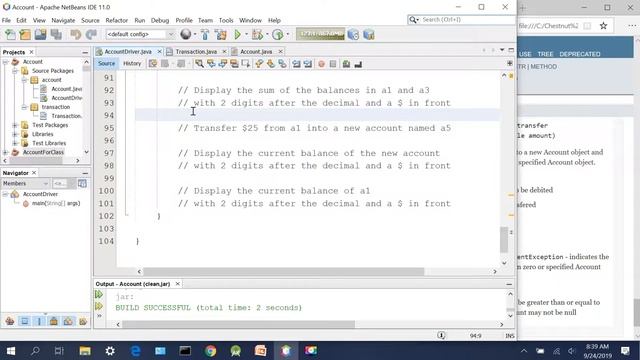Collapse the Account project node
Viewport: 640px width, 360px height.
pos(5,62)
